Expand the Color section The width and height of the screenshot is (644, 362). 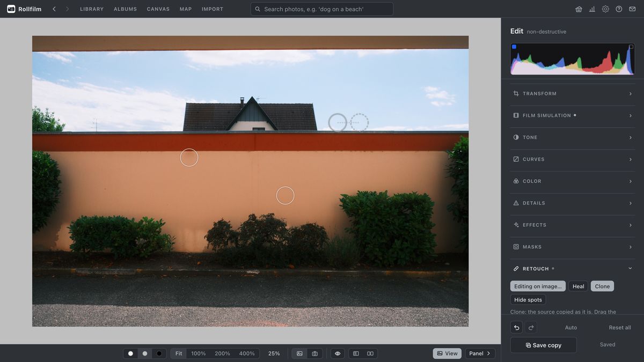(573, 181)
